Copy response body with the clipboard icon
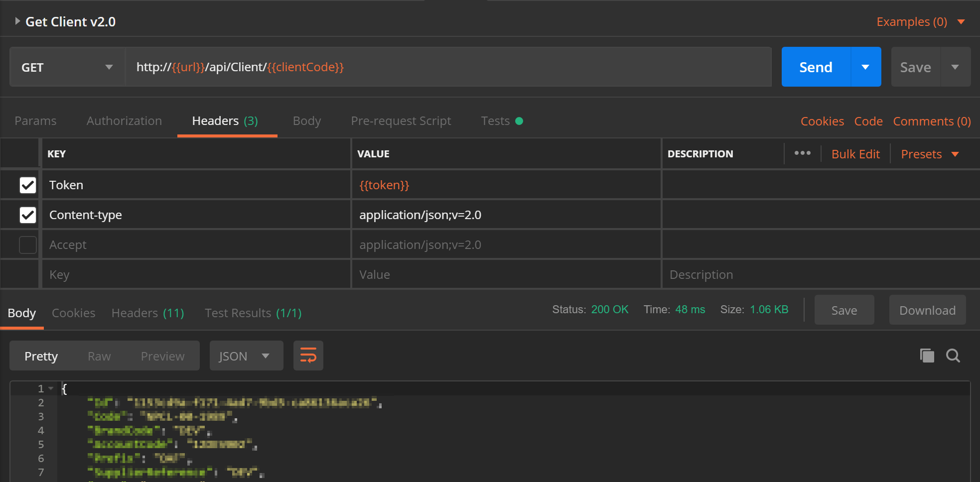The width and height of the screenshot is (980, 482). 927,356
